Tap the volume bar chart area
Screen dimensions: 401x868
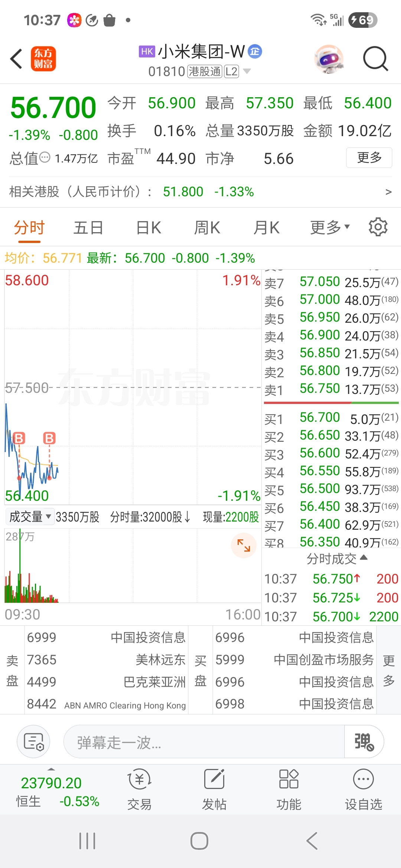[133, 565]
